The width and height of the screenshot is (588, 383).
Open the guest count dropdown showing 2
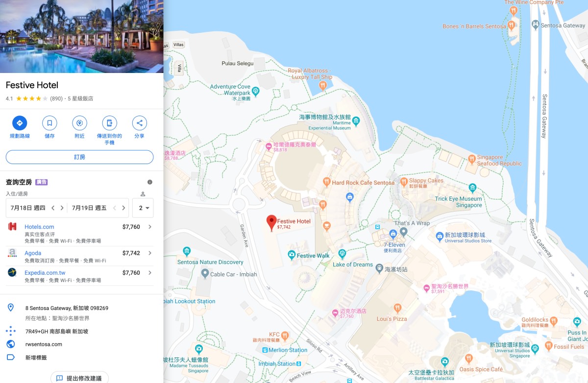(143, 208)
